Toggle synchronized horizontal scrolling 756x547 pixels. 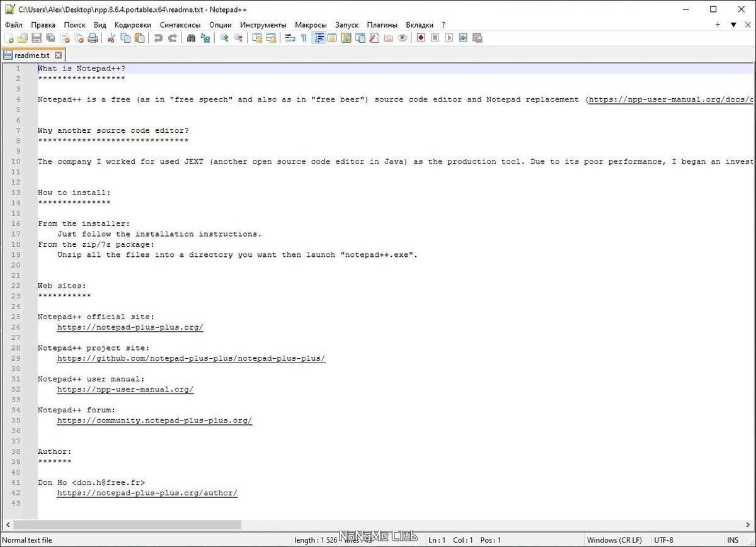click(x=271, y=38)
